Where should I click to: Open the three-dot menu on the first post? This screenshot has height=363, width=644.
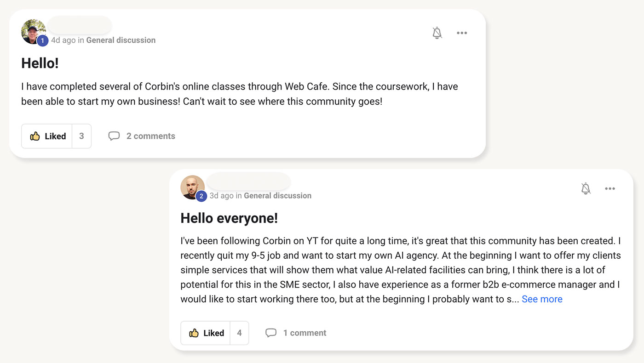point(462,33)
